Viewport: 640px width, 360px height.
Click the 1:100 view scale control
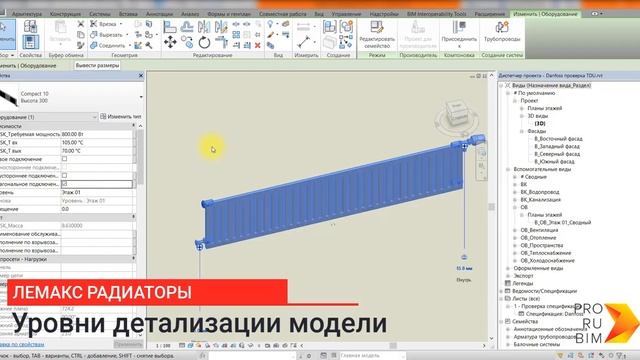(x=163, y=345)
